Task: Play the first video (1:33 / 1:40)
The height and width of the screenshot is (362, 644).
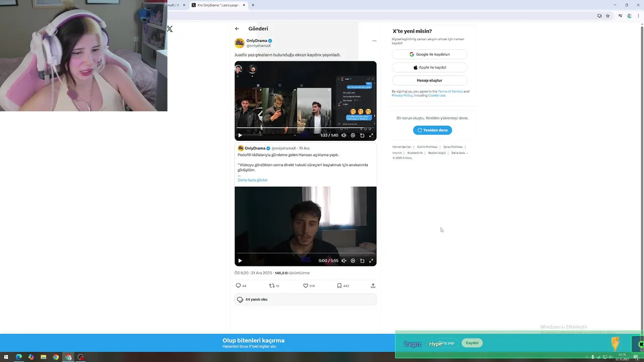Action: [240, 135]
